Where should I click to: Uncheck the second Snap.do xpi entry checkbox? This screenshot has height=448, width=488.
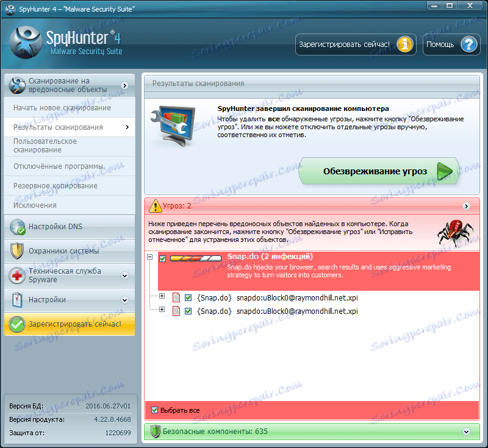[188, 311]
